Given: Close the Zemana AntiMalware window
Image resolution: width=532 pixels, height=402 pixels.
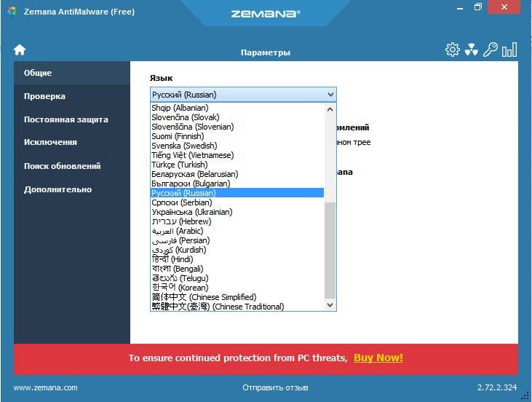Looking at the screenshot, I should (x=504, y=7).
